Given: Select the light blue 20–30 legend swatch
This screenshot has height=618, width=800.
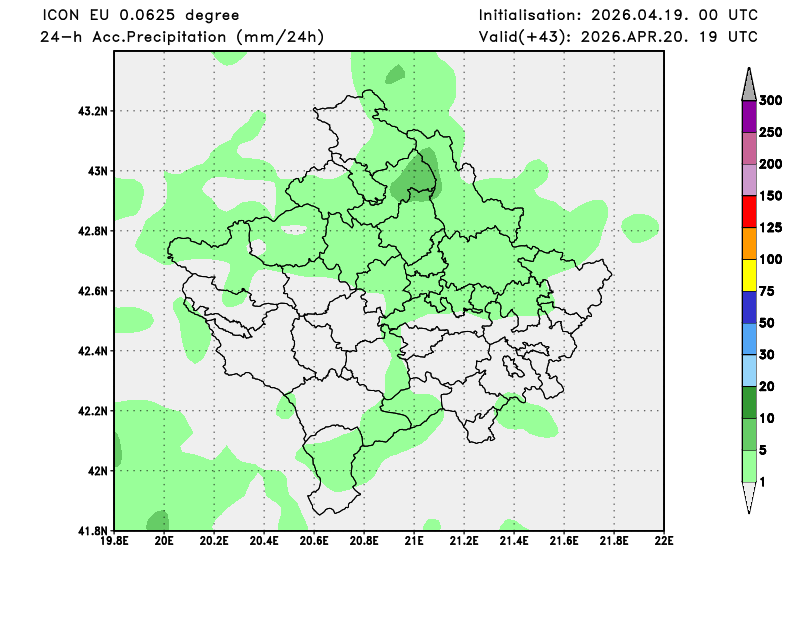Looking at the screenshot, I should (x=748, y=371).
